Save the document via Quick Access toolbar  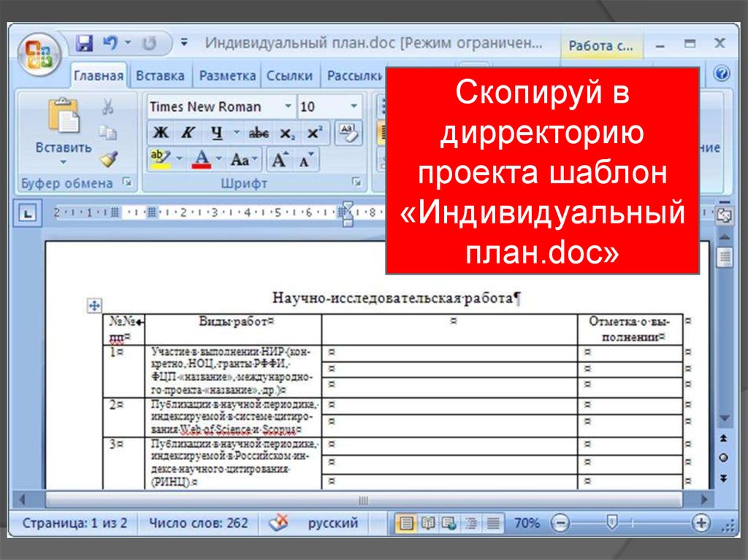coord(85,43)
